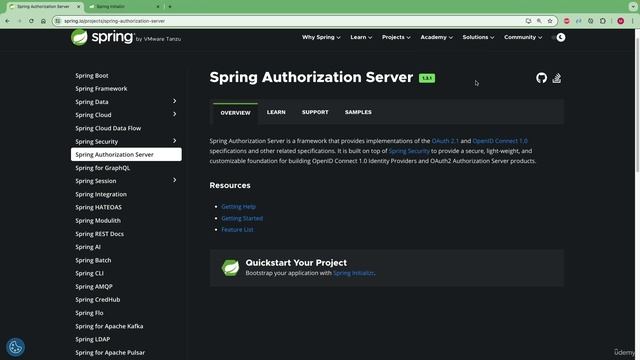Select the OVERVIEW tab
Screen dimensions: 640x360
coord(236,113)
